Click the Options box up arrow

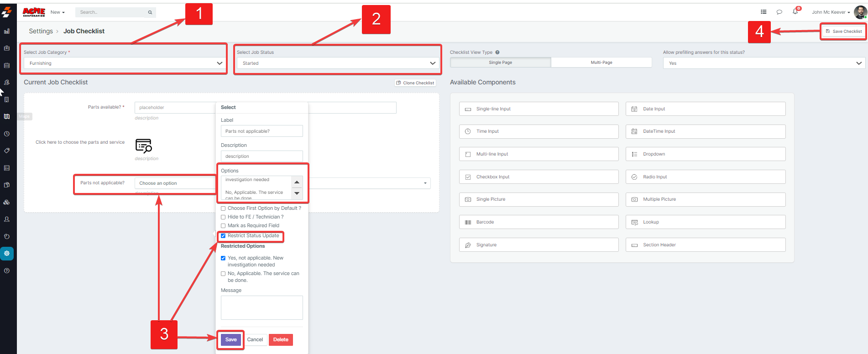297,182
